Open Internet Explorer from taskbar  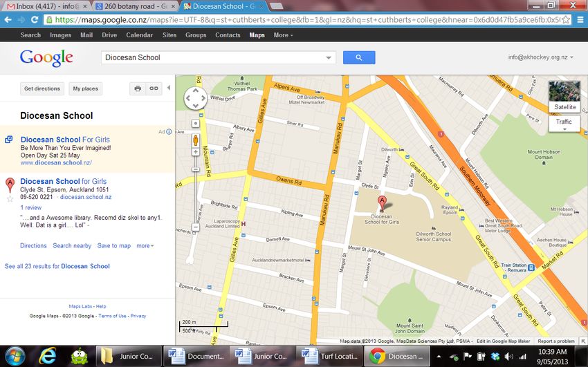pos(48,356)
